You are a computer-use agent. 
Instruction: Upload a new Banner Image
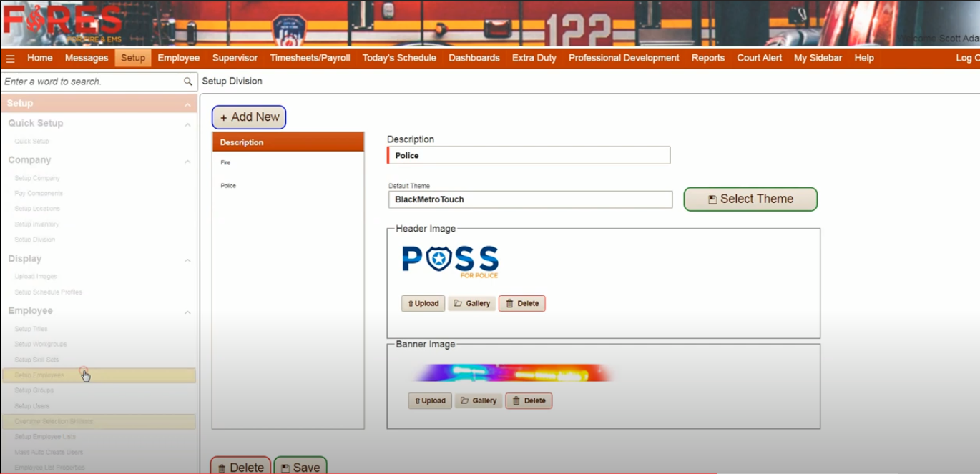point(430,400)
